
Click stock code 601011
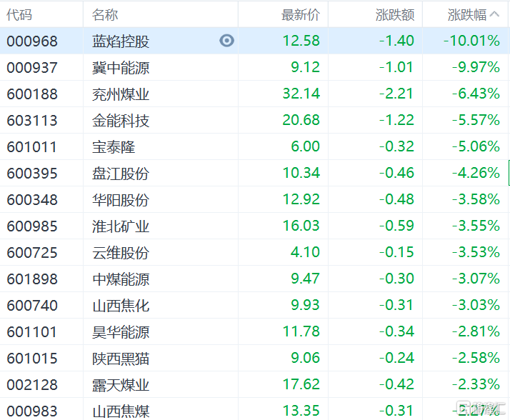[32, 146]
